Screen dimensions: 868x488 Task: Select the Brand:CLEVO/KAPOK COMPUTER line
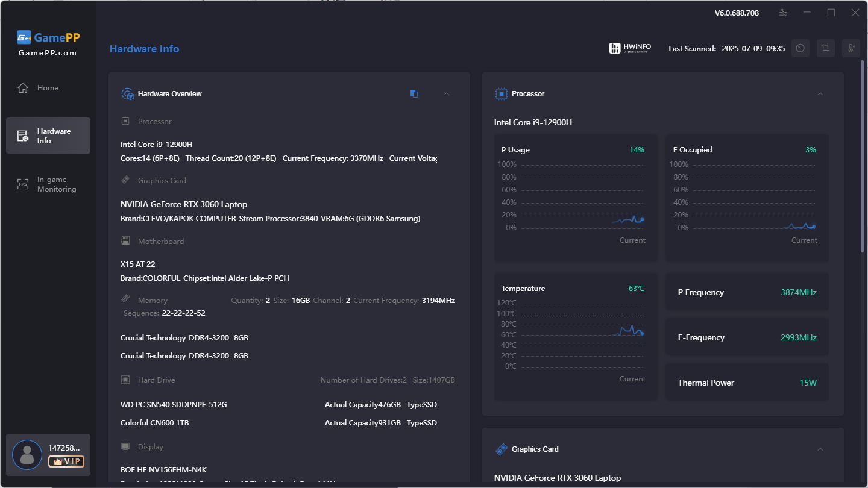coord(270,219)
